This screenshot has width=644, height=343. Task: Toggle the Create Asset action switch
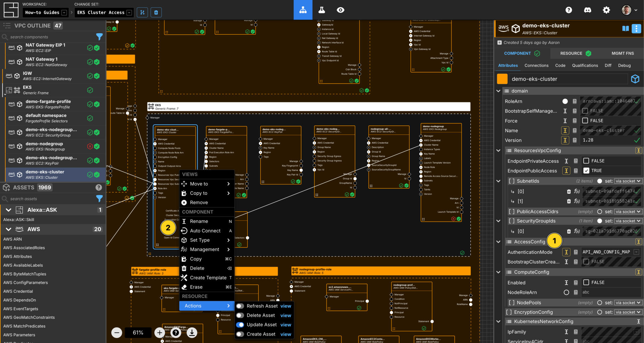pyautogui.click(x=240, y=334)
